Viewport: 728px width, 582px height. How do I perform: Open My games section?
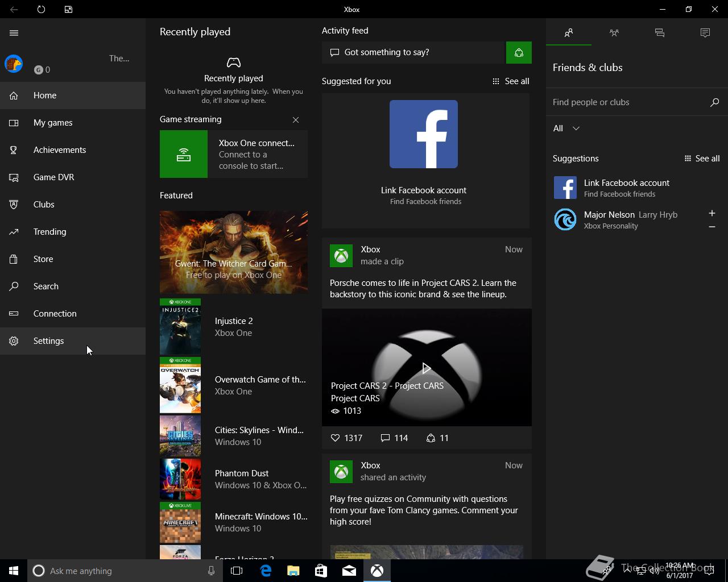pyautogui.click(x=73, y=123)
